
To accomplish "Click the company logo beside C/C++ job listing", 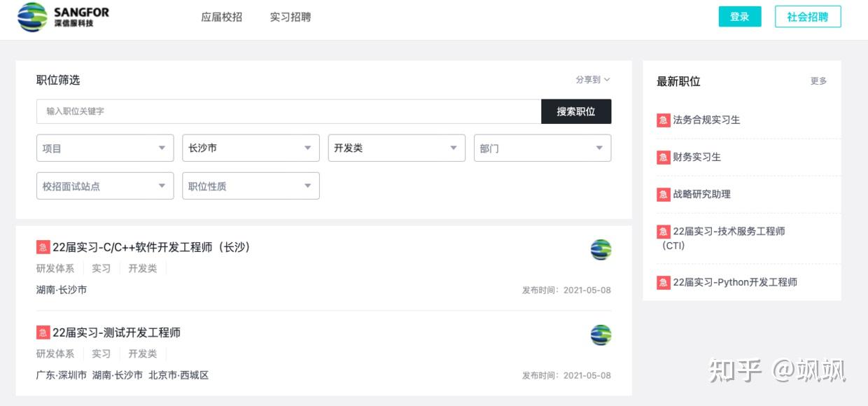I will 601,250.
